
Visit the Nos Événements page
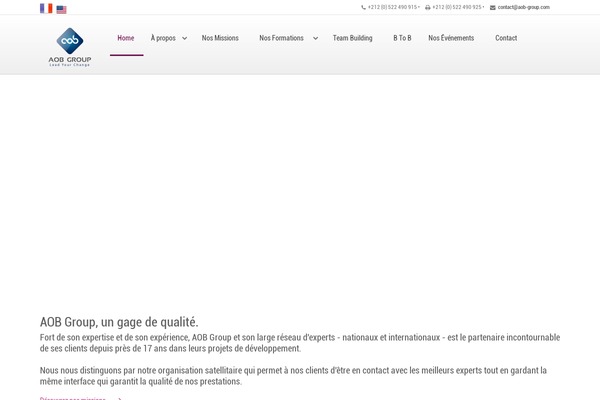tap(451, 38)
